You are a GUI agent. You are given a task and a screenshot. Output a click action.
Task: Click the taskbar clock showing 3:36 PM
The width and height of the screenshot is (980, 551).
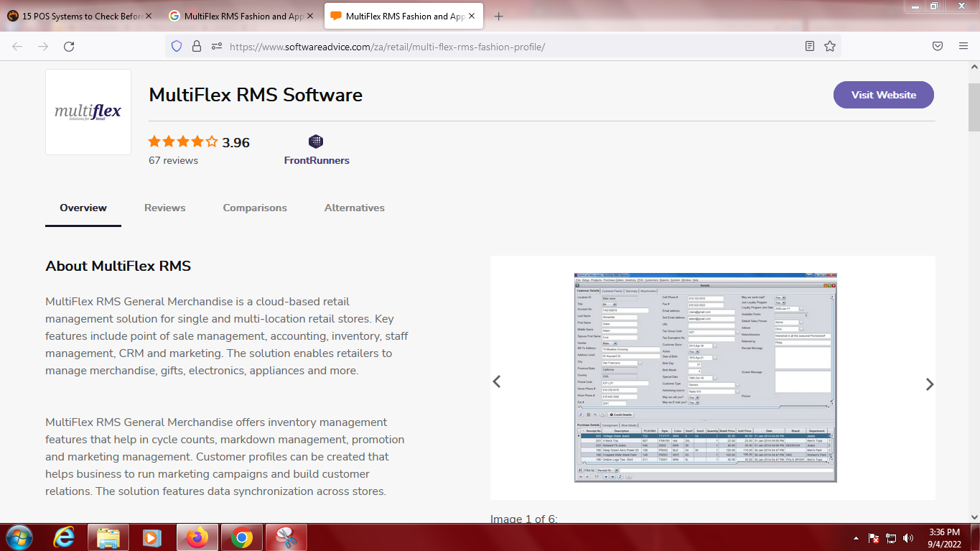click(944, 538)
